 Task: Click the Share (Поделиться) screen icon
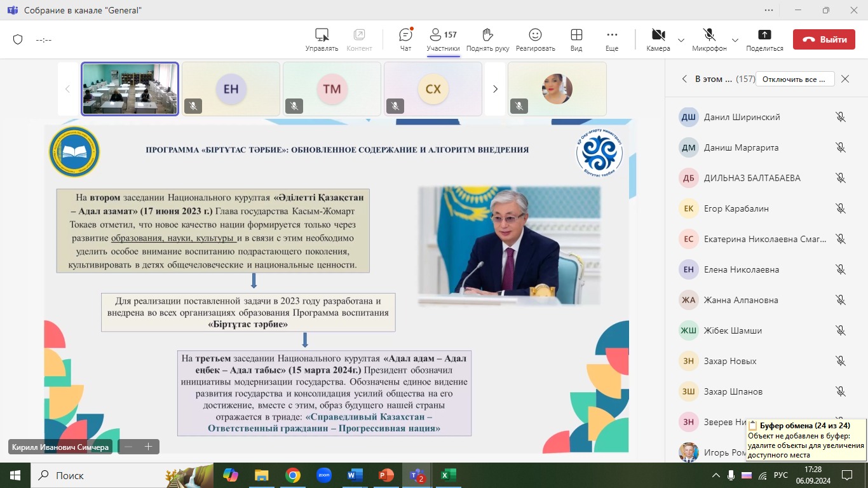(764, 35)
